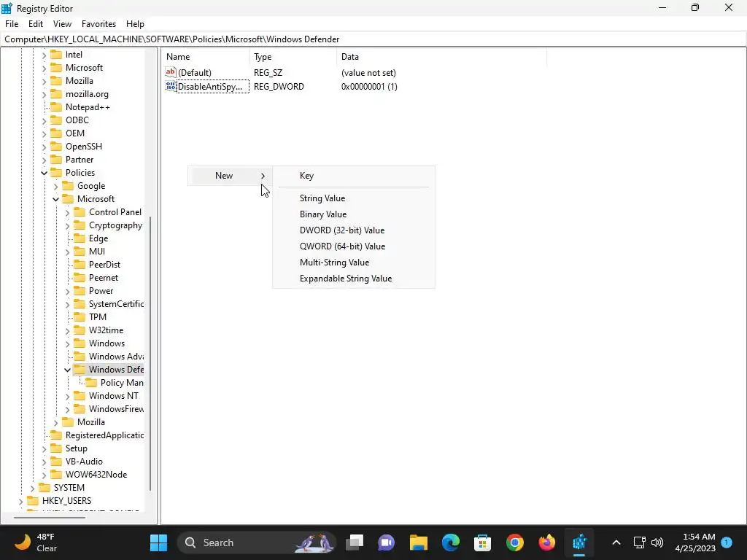Select the PeerDist key in tree
This screenshot has width=747, height=560.
[104, 265]
